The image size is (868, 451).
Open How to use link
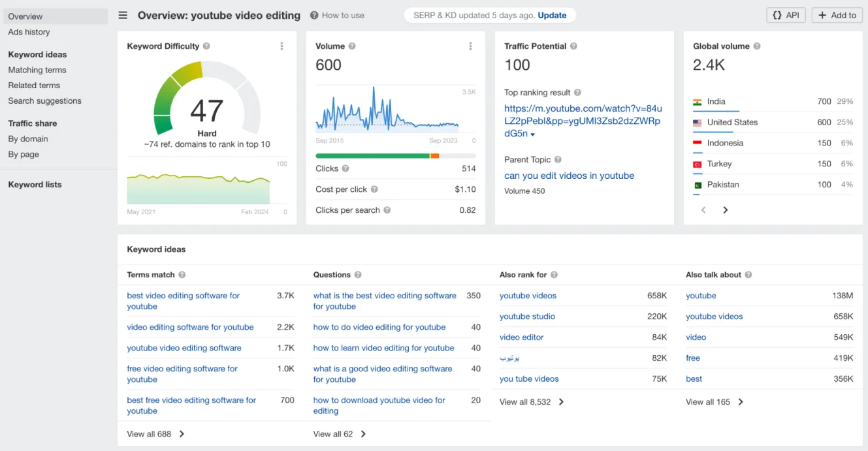tap(343, 15)
